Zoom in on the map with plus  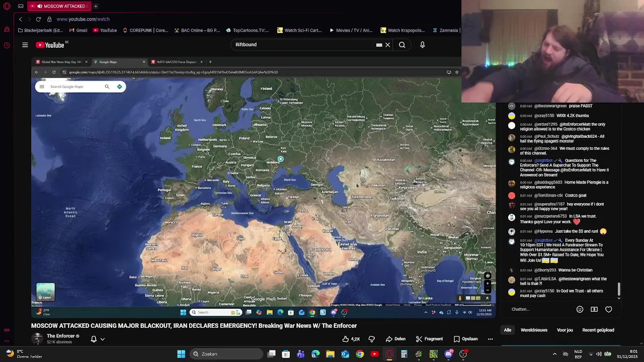(488, 283)
